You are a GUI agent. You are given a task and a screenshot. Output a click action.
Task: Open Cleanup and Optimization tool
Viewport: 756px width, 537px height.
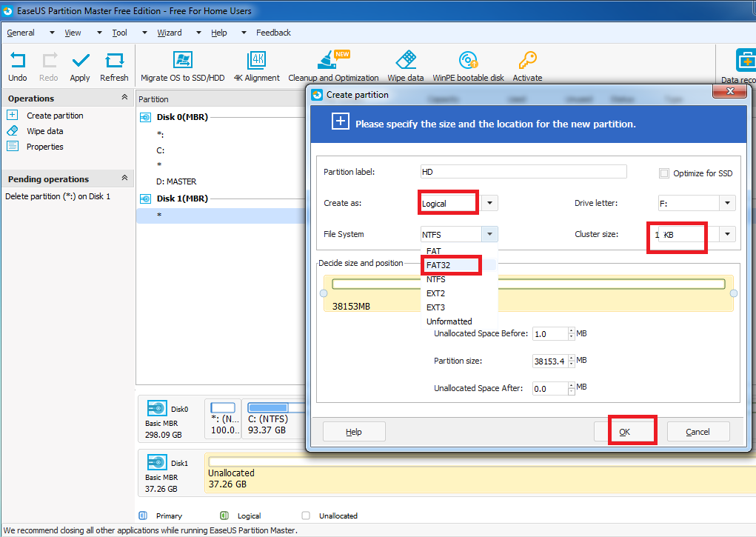pyautogui.click(x=332, y=60)
